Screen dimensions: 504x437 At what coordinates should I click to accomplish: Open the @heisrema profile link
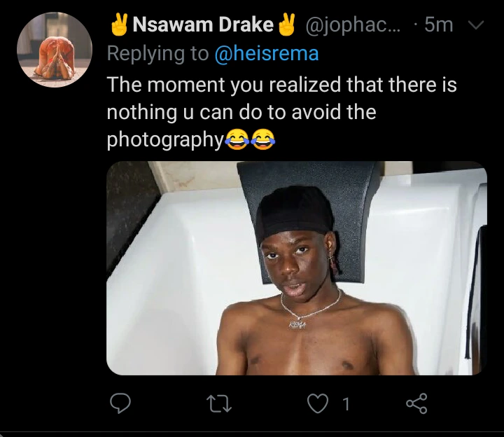click(267, 53)
